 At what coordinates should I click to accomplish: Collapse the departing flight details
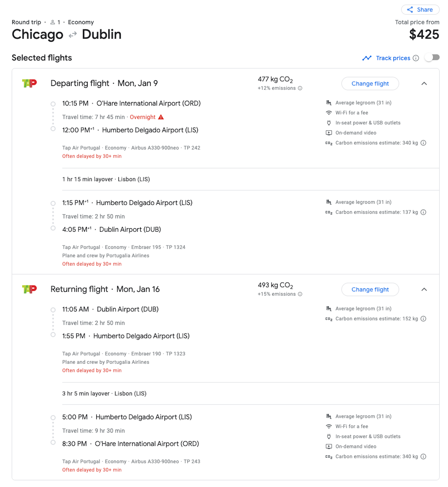pos(424,83)
